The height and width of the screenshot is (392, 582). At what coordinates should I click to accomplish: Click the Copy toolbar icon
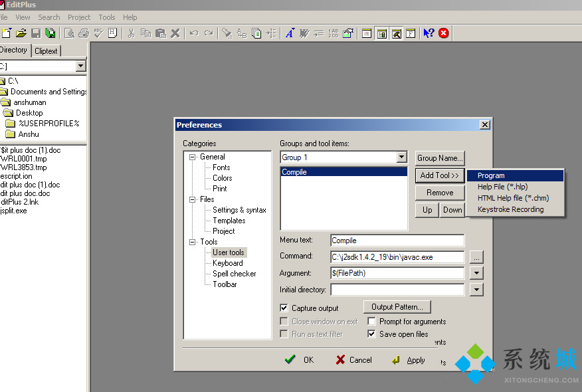tap(147, 33)
